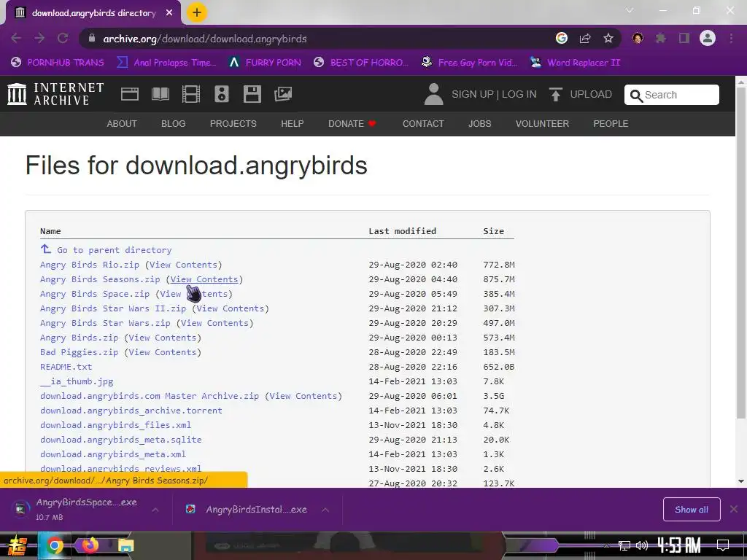Click the site lock icon in the address bar
This screenshot has width=747, height=560.
click(x=93, y=38)
